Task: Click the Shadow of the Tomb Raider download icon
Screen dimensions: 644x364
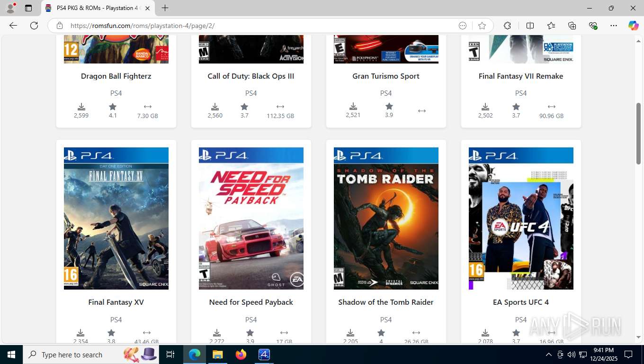Action: (350, 333)
